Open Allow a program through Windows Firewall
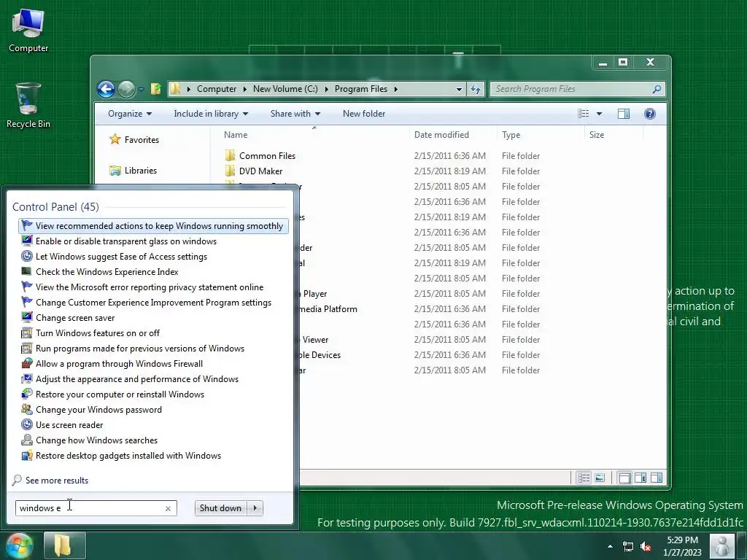747x560 pixels. point(112,364)
